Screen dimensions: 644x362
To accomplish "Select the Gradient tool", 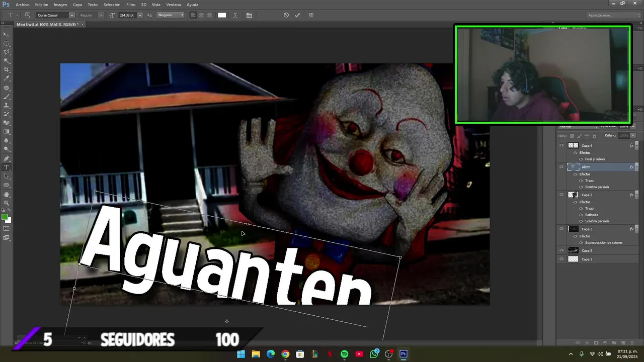I will [x=7, y=132].
